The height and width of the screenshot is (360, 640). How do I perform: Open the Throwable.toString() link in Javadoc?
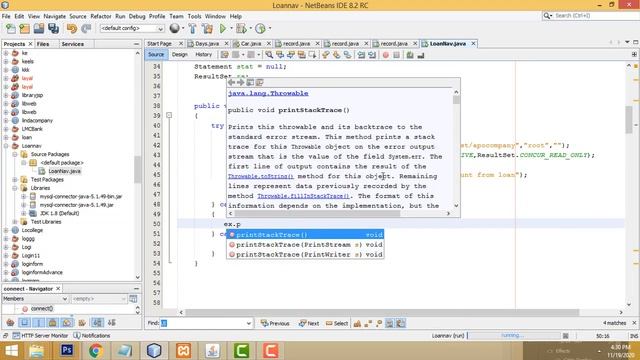(261, 176)
